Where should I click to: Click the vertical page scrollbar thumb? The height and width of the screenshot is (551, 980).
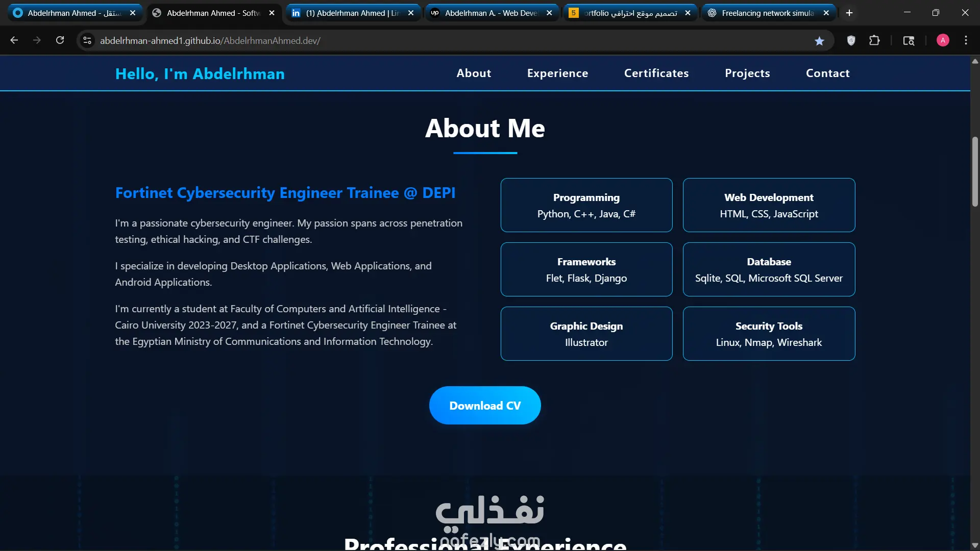pos(975,171)
